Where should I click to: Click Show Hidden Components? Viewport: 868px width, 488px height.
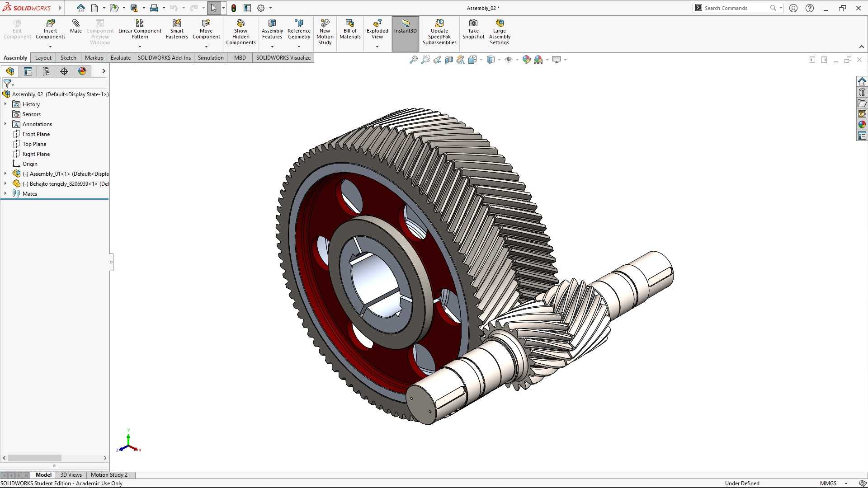pyautogui.click(x=241, y=32)
